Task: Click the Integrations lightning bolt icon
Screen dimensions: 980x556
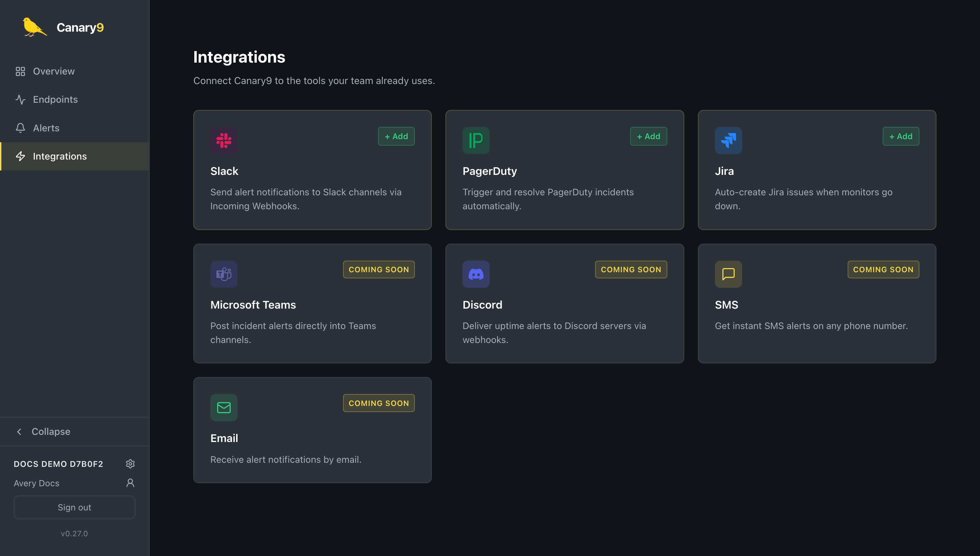Action: [x=20, y=156]
